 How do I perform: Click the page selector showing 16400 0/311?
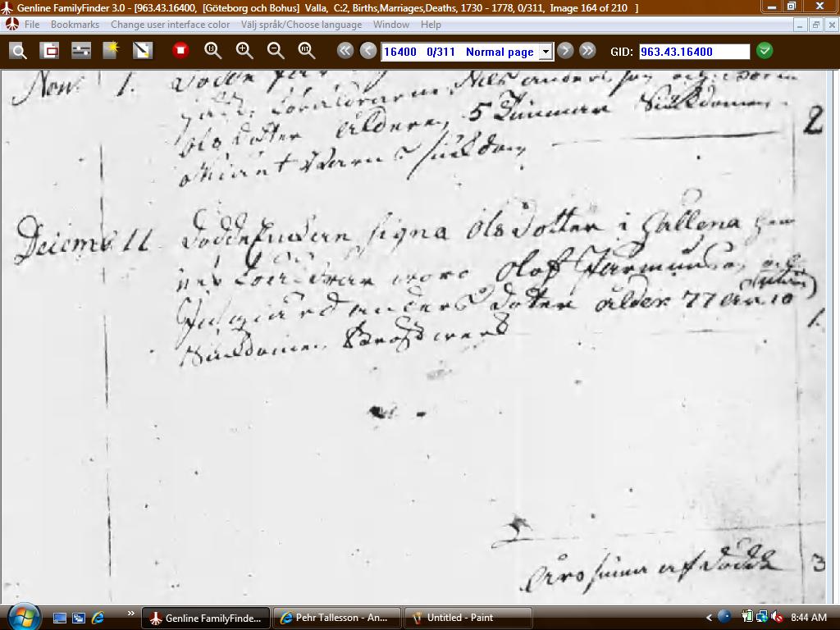tap(466, 52)
